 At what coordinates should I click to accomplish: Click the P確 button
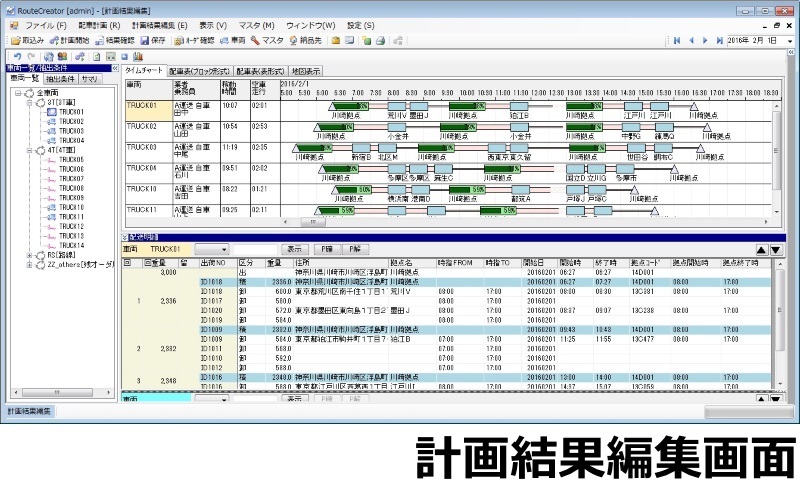click(x=327, y=249)
